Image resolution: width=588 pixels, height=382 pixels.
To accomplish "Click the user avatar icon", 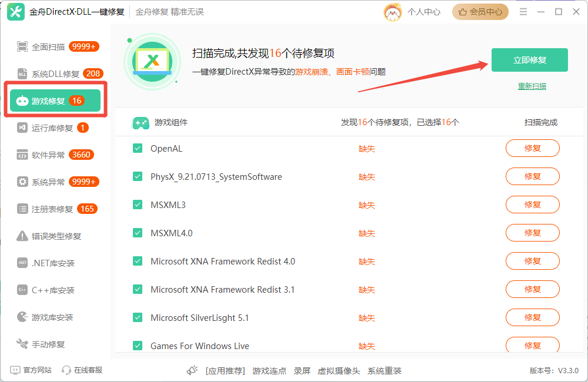I will (x=393, y=12).
